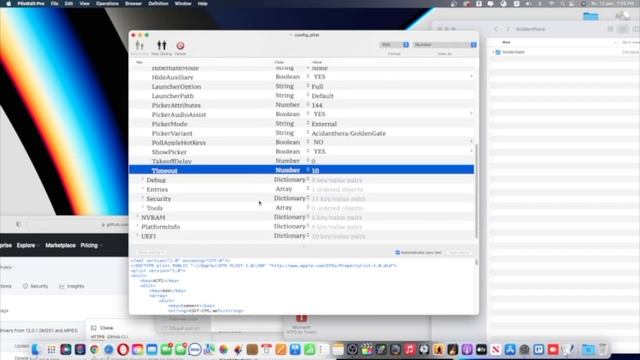Click the red Delete toolbar icon

pyautogui.click(x=180, y=46)
